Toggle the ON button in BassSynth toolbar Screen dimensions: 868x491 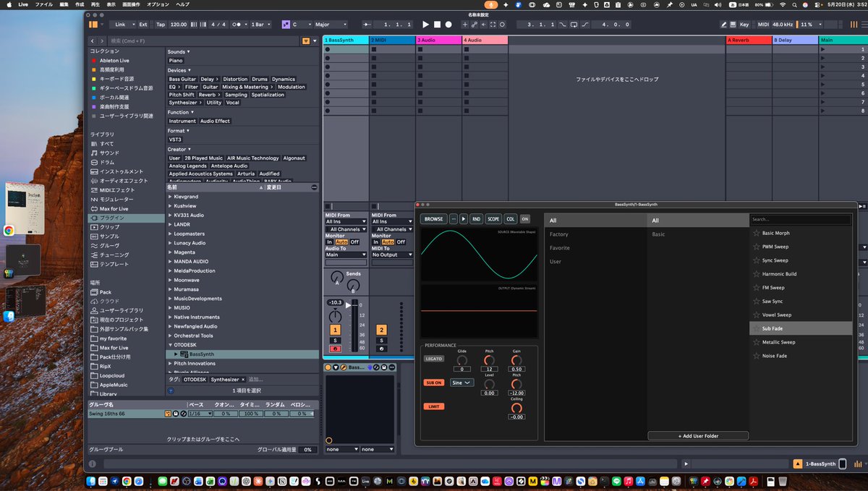524,218
